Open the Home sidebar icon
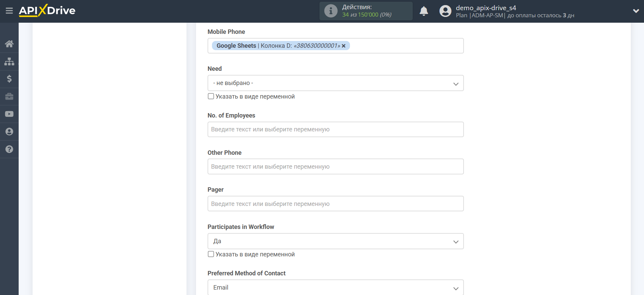644x295 pixels. tap(9, 44)
